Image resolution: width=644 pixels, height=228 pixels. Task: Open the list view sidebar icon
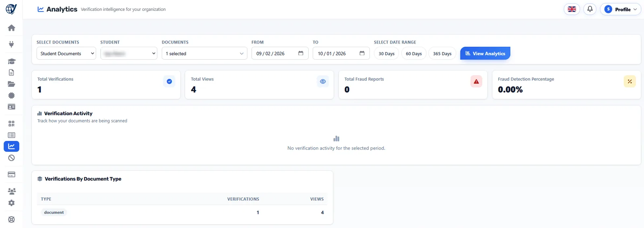(x=11, y=135)
